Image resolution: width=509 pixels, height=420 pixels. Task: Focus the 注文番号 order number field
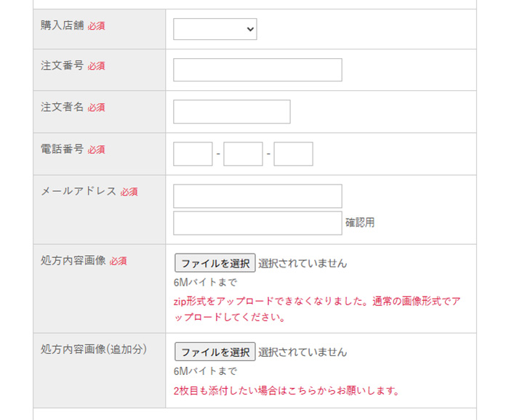click(x=257, y=70)
